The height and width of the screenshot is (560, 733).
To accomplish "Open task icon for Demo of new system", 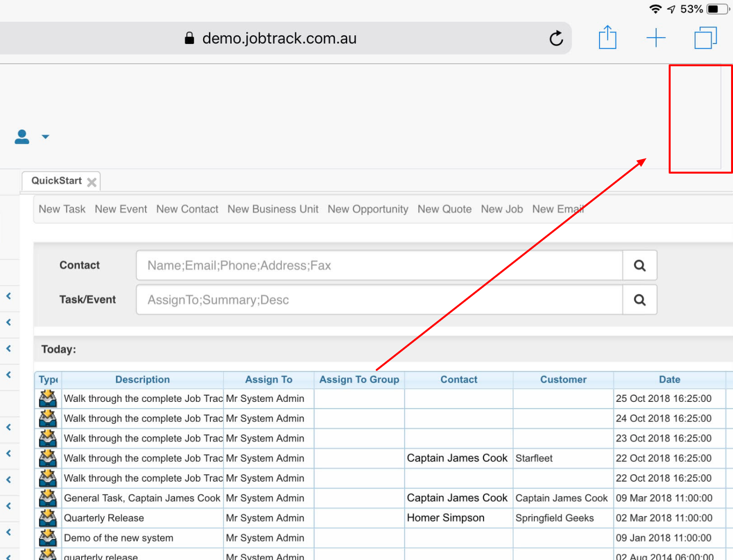I will pyautogui.click(x=48, y=538).
